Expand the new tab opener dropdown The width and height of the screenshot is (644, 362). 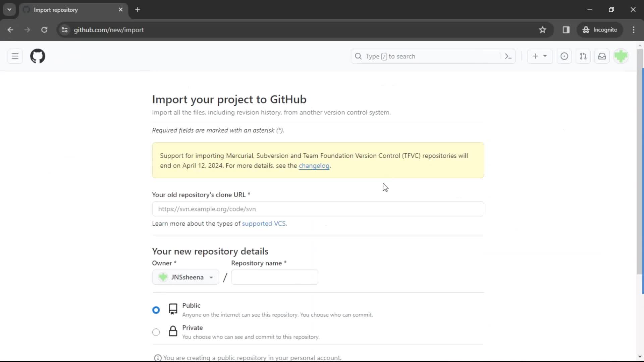click(9, 10)
